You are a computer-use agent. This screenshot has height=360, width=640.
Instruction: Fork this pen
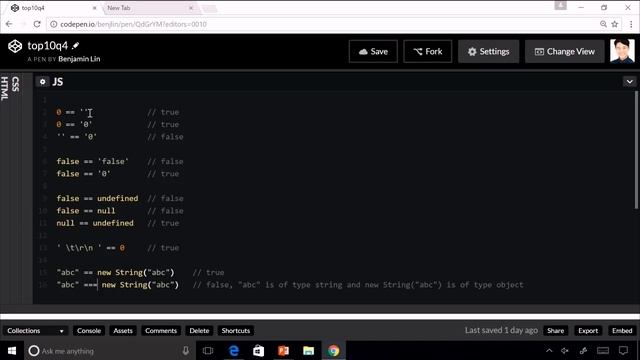pyautogui.click(x=427, y=51)
